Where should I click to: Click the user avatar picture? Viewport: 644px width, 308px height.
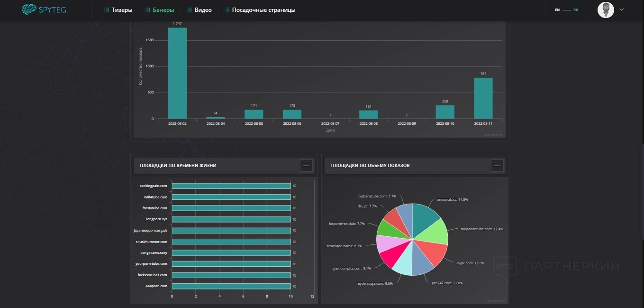click(x=606, y=10)
